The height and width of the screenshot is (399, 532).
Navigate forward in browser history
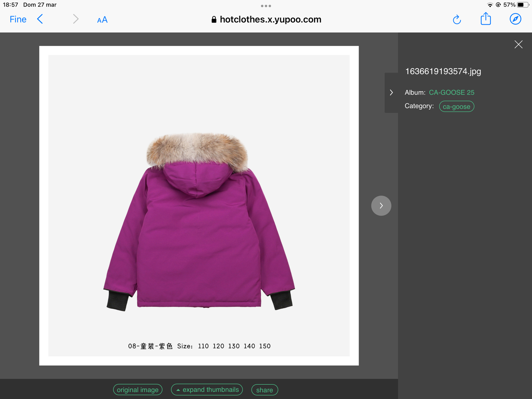pos(75,19)
